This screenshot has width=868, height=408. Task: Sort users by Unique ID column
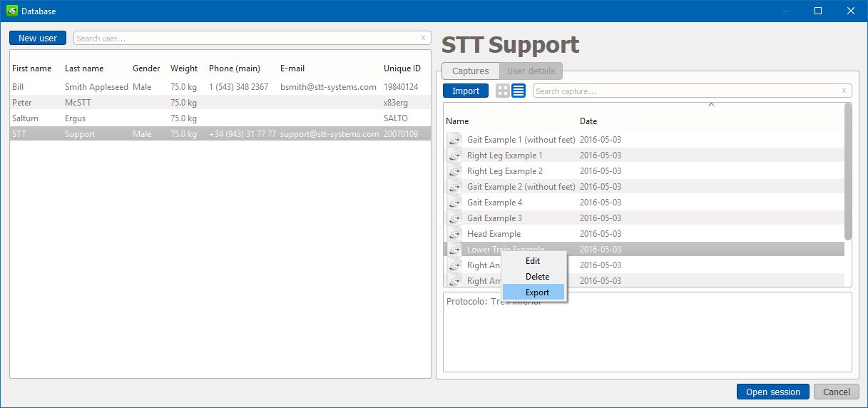click(x=402, y=68)
